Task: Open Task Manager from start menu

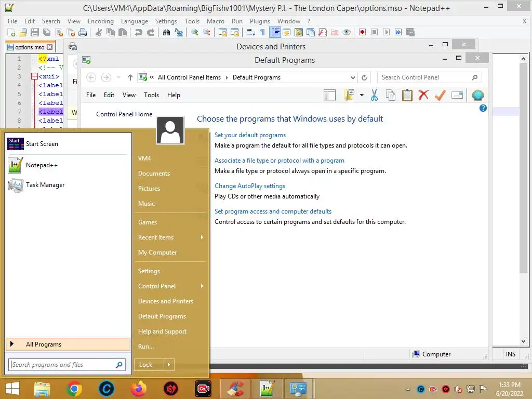Action: [67, 185]
